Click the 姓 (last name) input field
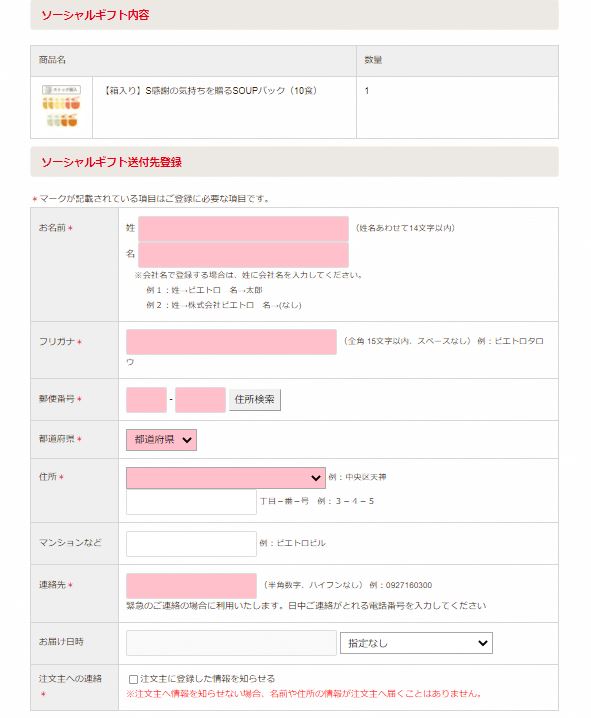 [x=243, y=228]
